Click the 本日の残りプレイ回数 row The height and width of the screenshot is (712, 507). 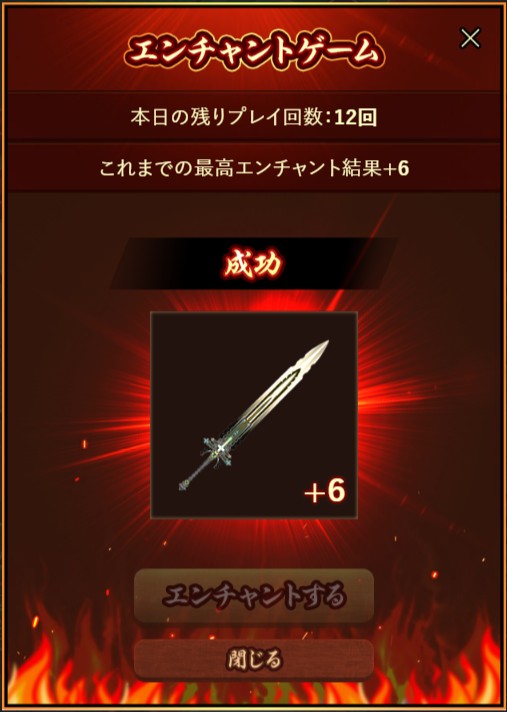click(x=254, y=117)
